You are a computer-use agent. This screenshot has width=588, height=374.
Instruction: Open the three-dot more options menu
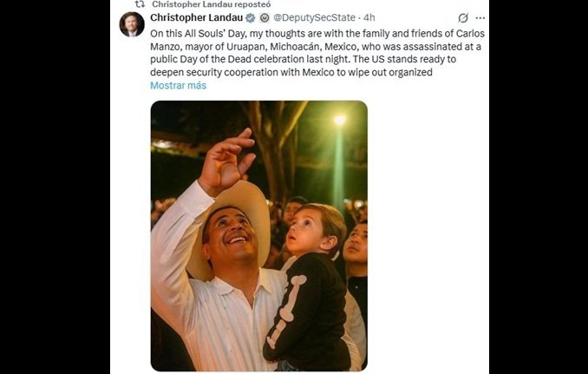(x=480, y=18)
